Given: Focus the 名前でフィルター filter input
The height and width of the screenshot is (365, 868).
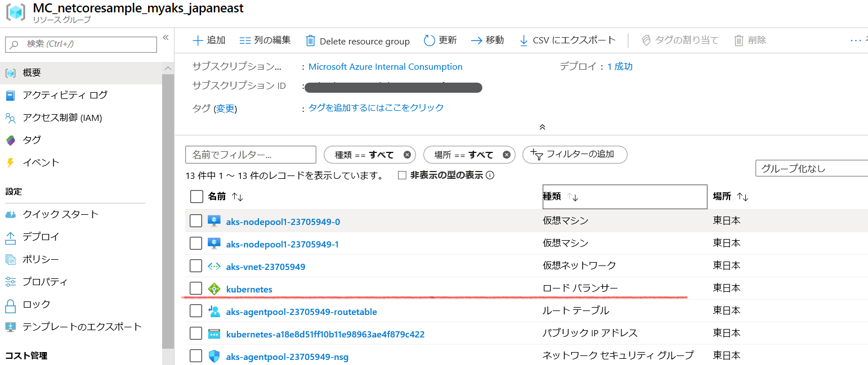Looking at the screenshot, I should tap(250, 155).
